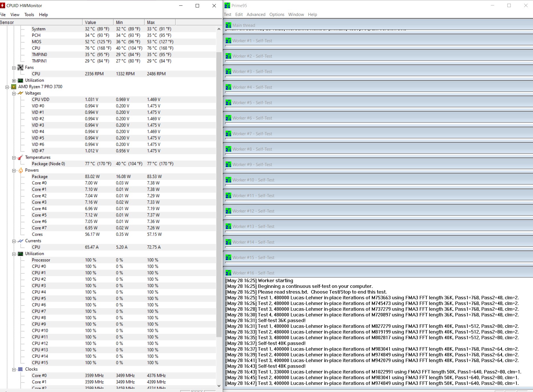Screen dimensions: 533x392
Task: Click the HWMonitor vertical scrollbar thumb
Action: coord(219,194)
